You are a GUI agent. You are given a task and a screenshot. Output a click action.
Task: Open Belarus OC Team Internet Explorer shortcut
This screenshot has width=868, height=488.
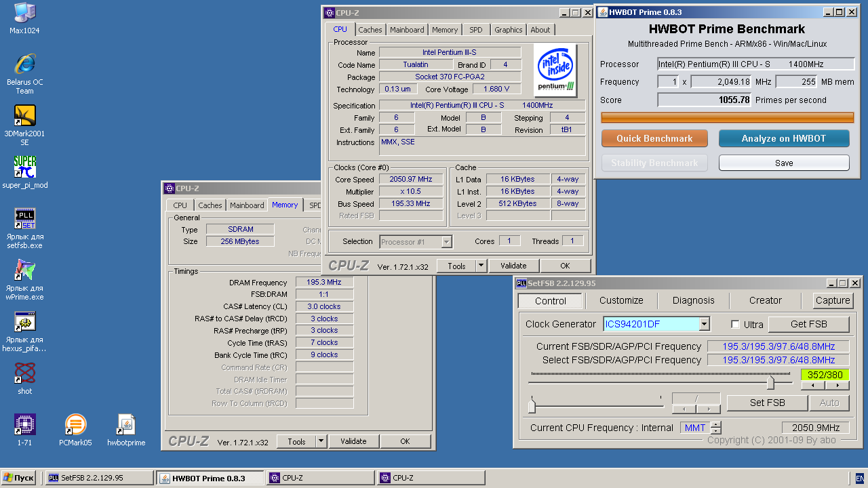point(24,75)
